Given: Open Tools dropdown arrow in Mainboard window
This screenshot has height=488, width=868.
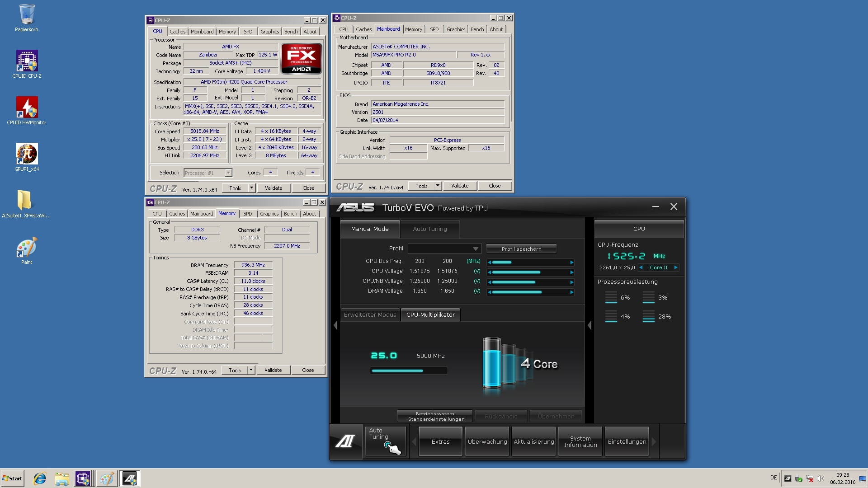Looking at the screenshot, I should [x=438, y=186].
